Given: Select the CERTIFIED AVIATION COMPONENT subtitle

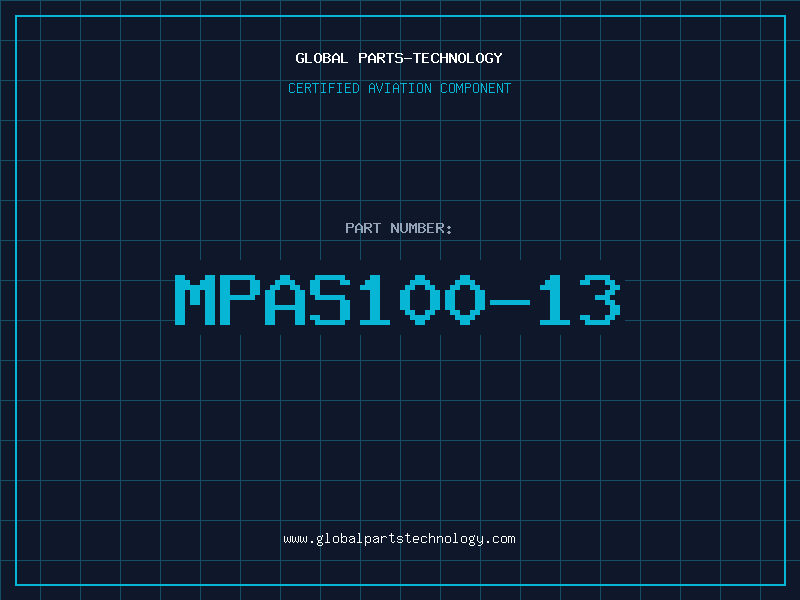Looking at the screenshot, I should pos(399,88).
